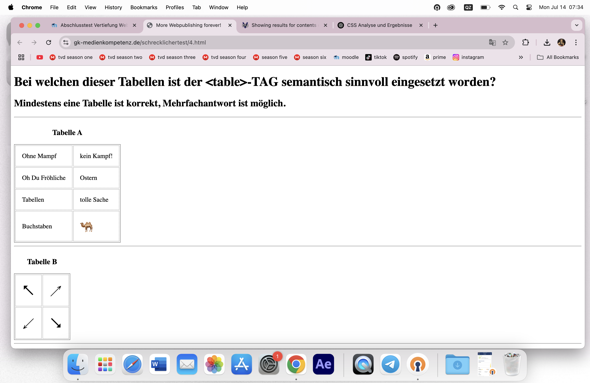Bookmark this page with the star icon

505,43
